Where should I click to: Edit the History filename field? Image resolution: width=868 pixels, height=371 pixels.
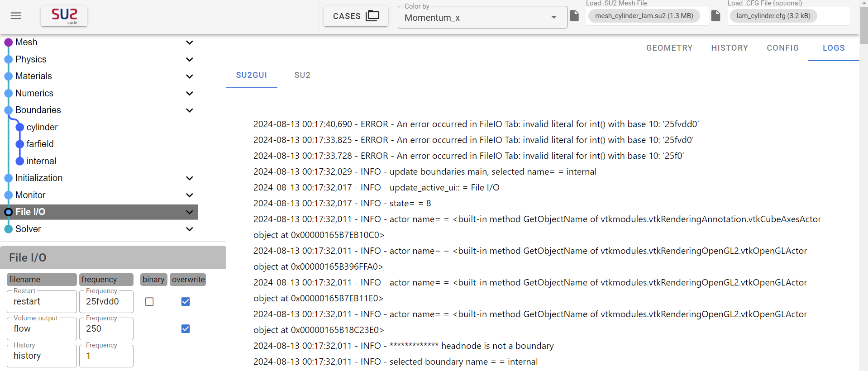[42, 356]
